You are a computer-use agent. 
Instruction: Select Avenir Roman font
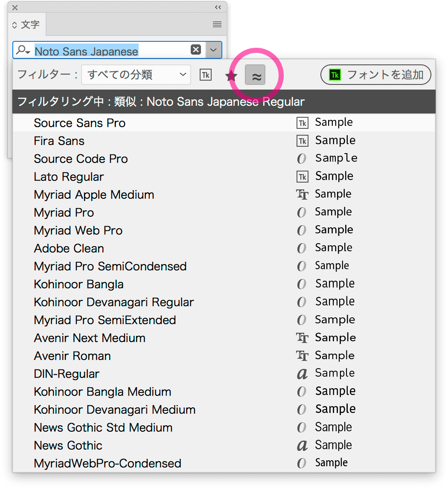[224, 356]
